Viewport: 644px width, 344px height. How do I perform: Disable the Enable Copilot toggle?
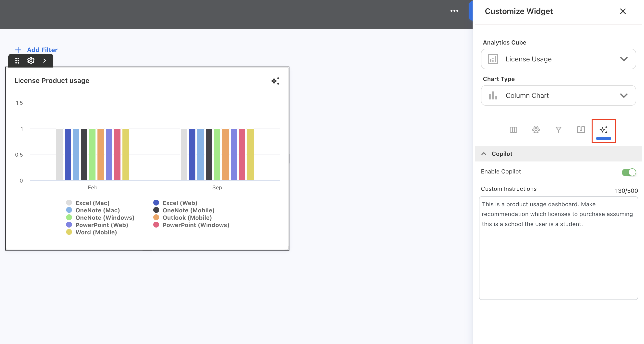[629, 172]
